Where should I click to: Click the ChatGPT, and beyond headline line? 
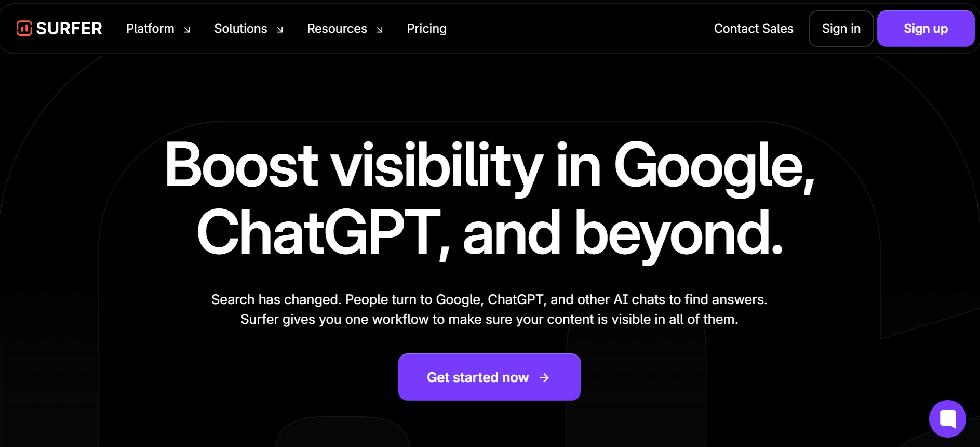(489, 233)
